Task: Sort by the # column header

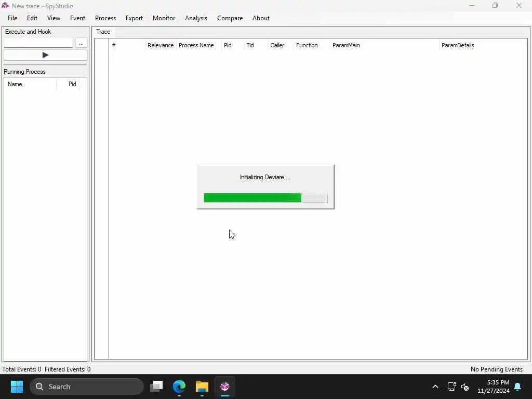Action: pyautogui.click(x=127, y=45)
